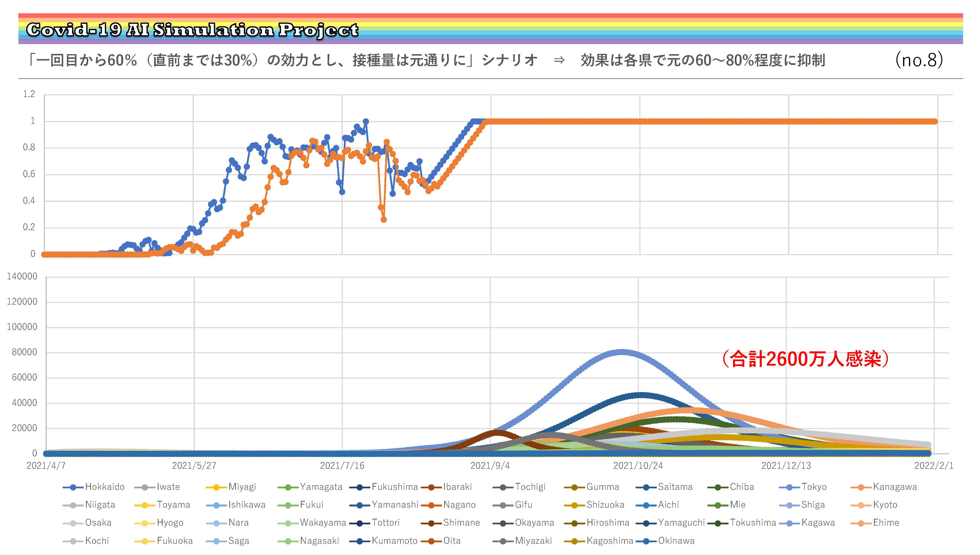Click the Covid-19 AI Simulation Project title
980x555 pixels.
point(192,30)
